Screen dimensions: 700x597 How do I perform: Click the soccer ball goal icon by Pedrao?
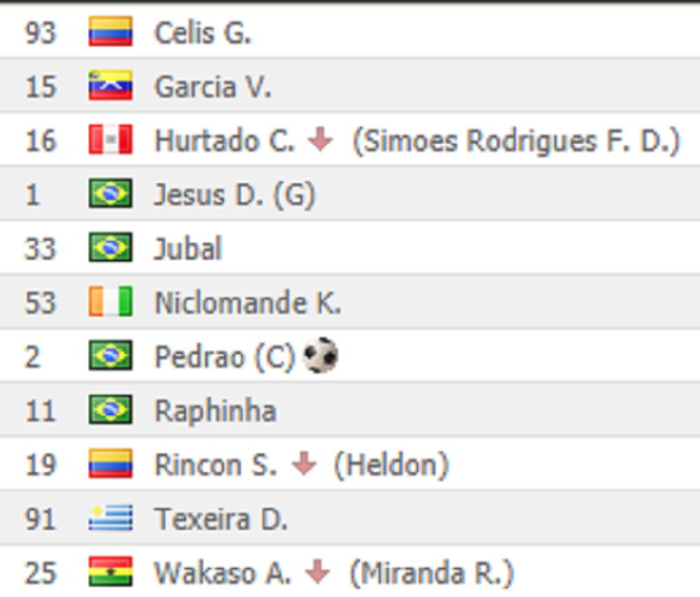pyautogui.click(x=321, y=356)
